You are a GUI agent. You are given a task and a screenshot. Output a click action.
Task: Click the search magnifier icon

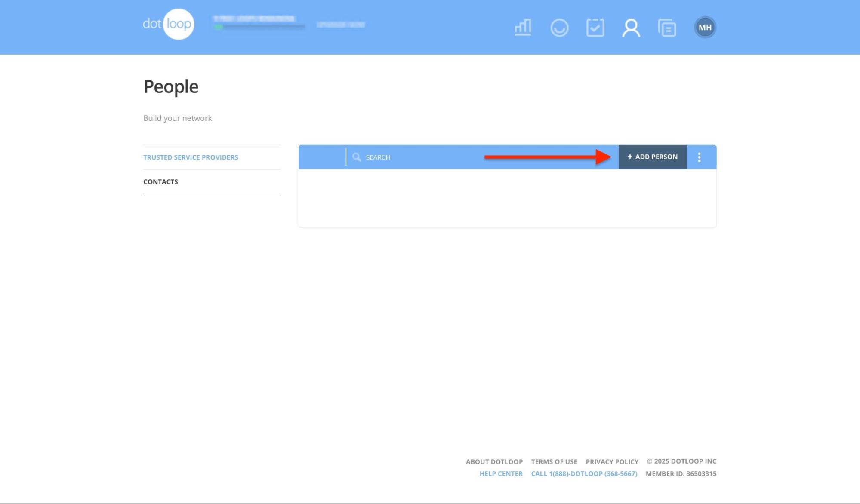(357, 157)
